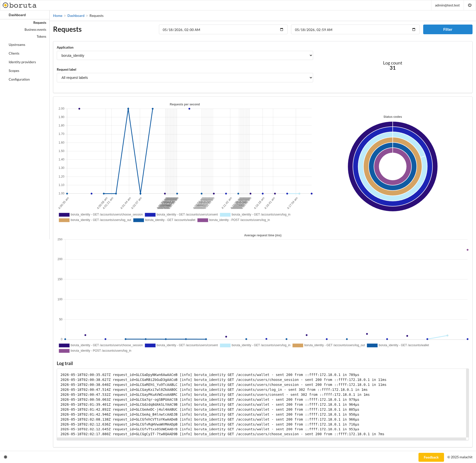Viewport: 476px width, 463px height.
Task: Select Requests submenu item
Action: [x=40, y=23]
